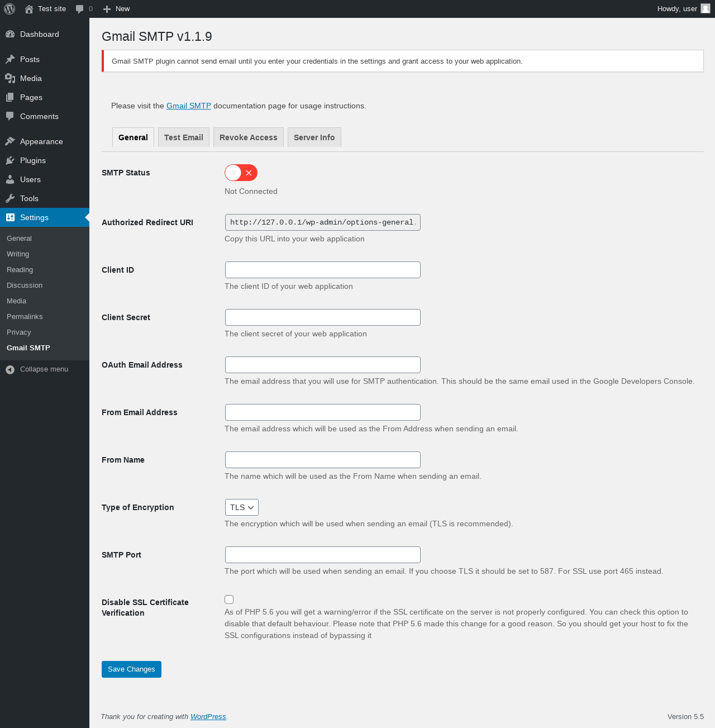The width and height of the screenshot is (715, 728).
Task: Click the Plugins plug icon
Action: coord(10,160)
